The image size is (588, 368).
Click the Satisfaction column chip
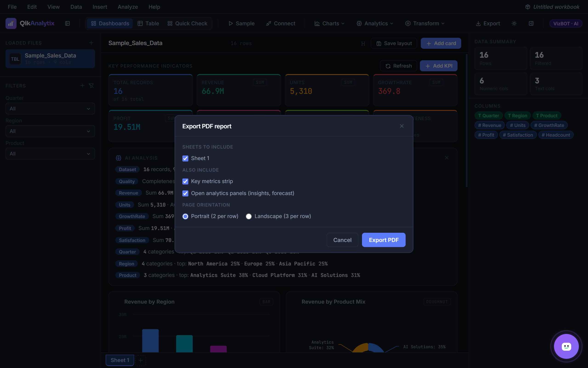pyautogui.click(x=518, y=135)
